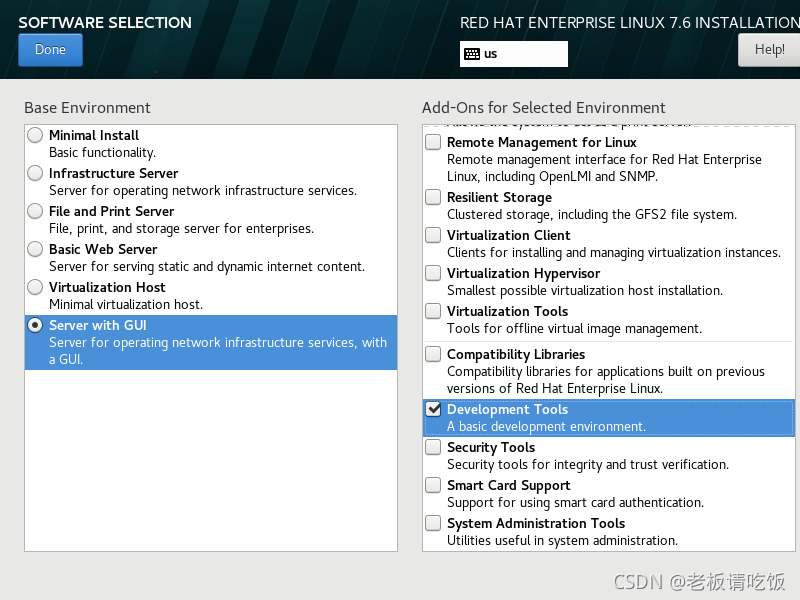Click 'Clients for installing and managing virtualization instances.'

(614, 253)
